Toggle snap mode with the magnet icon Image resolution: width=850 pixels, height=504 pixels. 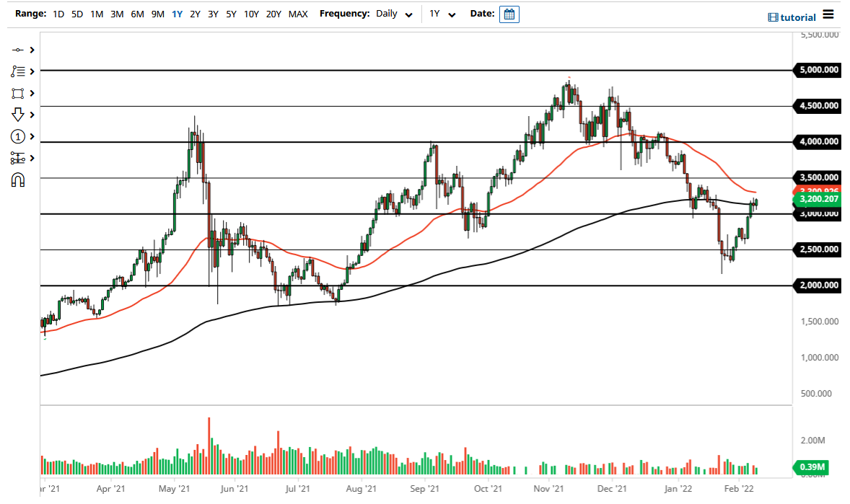click(18, 178)
